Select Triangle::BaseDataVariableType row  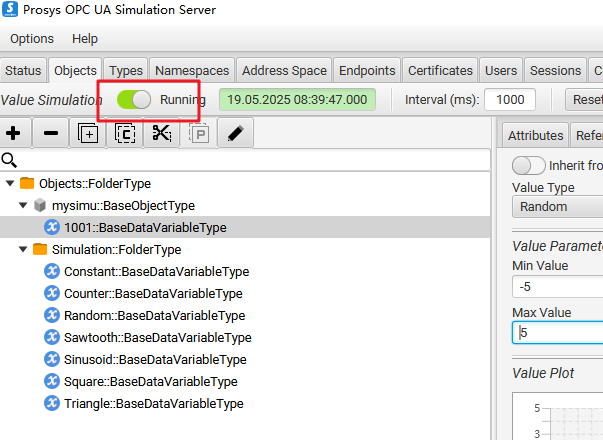tap(245, 403)
